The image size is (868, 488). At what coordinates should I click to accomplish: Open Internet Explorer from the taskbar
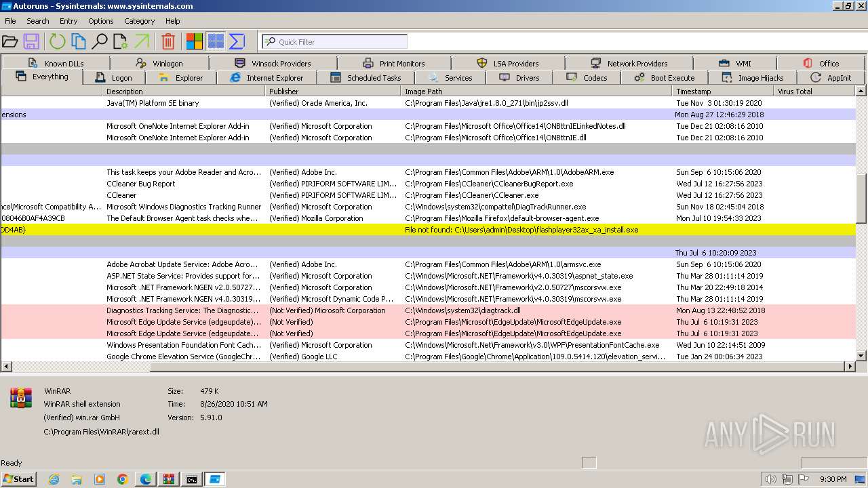click(54, 479)
